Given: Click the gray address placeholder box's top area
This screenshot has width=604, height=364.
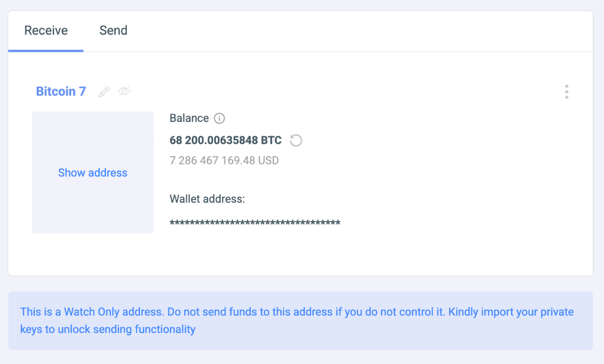Looking at the screenshot, I should point(92,126).
